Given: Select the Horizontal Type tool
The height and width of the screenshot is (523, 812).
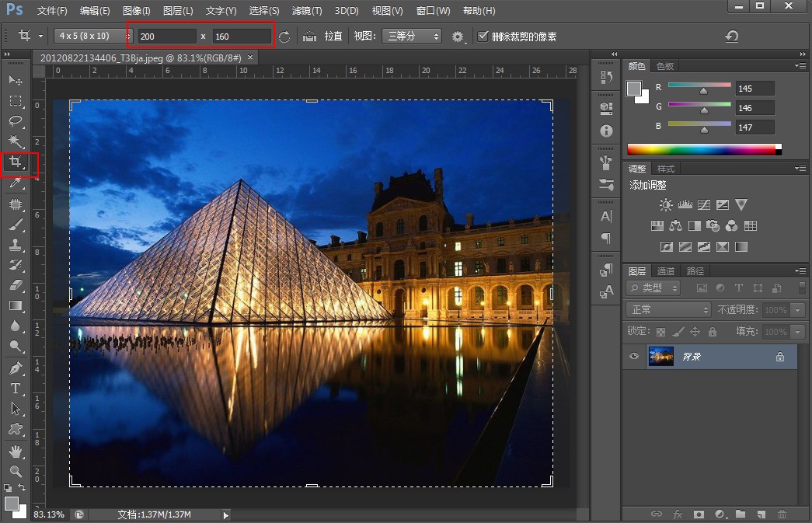Looking at the screenshot, I should pyautogui.click(x=15, y=388).
